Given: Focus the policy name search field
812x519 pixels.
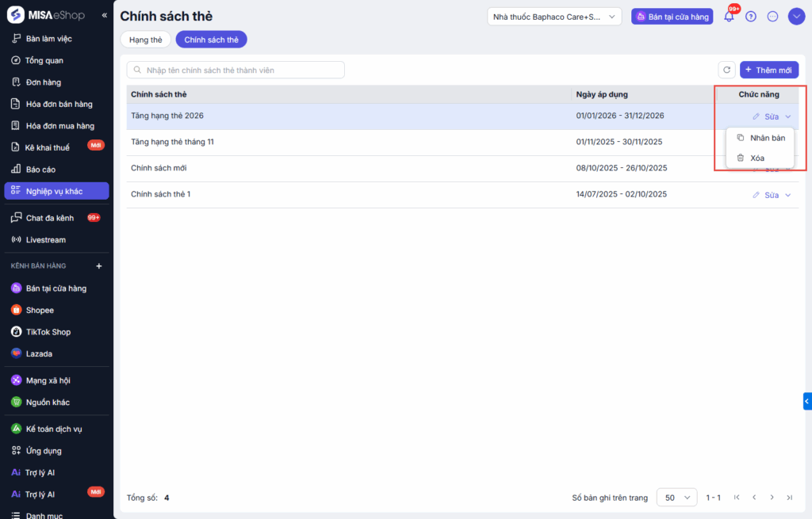Looking at the screenshot, I should [236, 70].
